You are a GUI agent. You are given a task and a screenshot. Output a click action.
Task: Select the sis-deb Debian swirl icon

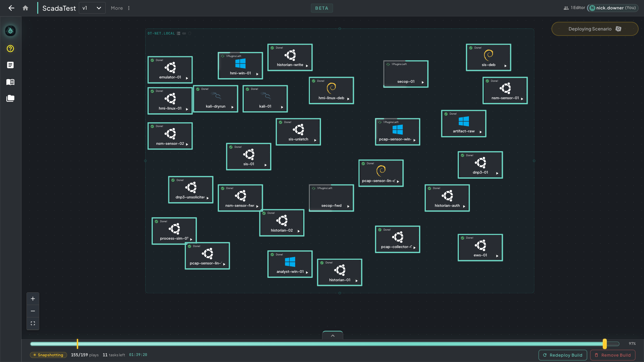click(488, 55)
